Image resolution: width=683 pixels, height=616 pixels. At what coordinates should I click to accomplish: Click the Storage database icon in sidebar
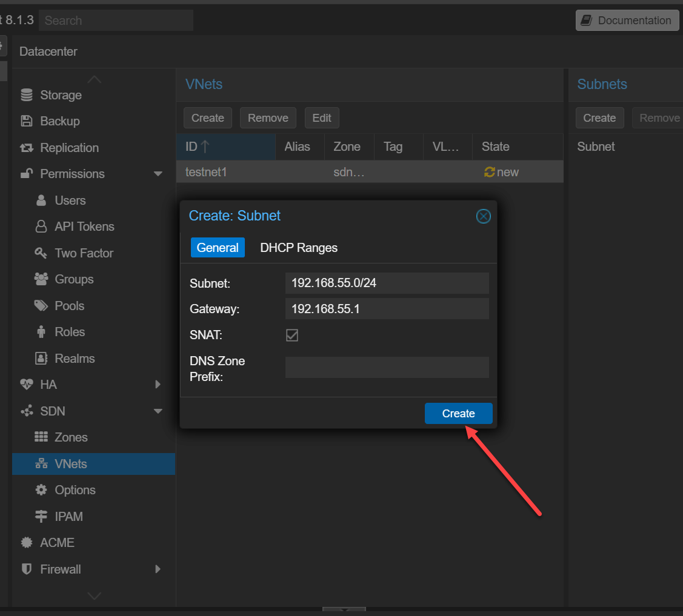(27, 95)
